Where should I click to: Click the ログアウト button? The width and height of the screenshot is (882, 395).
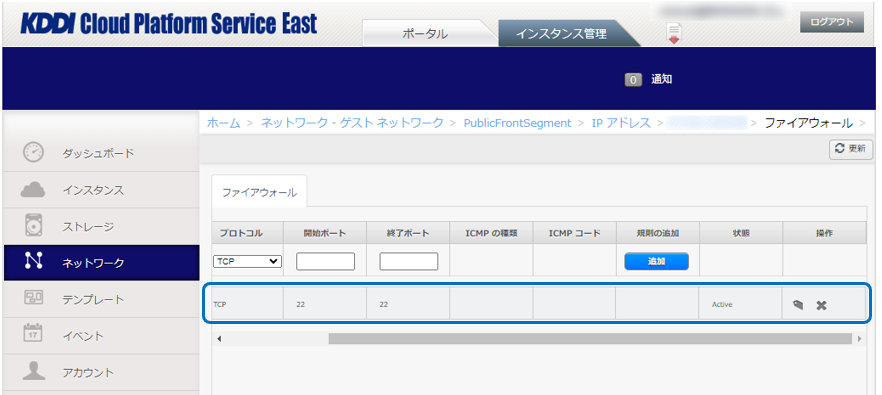tap(832, 23)
